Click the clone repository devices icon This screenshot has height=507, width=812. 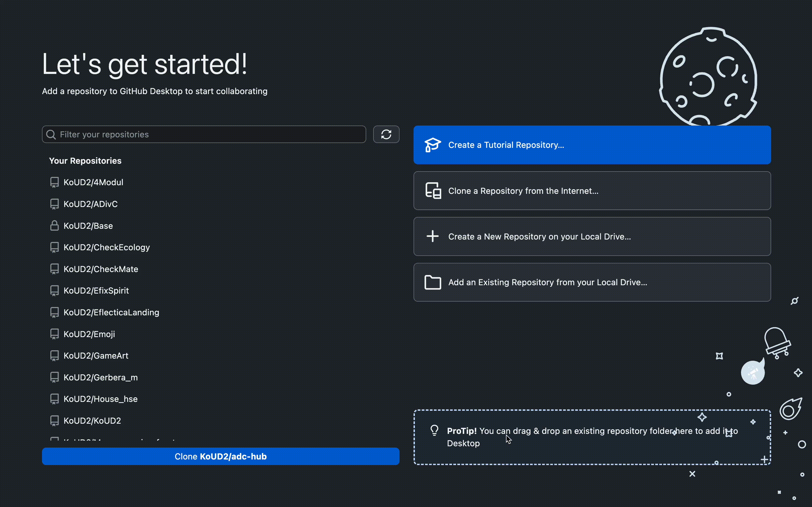[x=433, y=191]
